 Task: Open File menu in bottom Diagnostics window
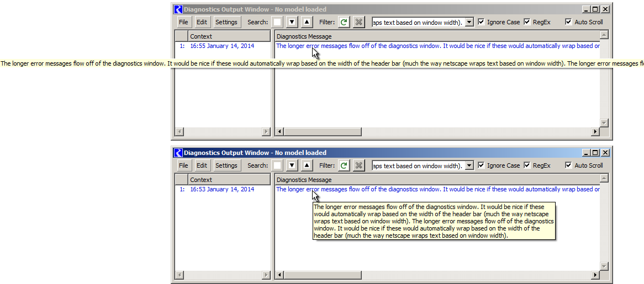coord(183,165)
